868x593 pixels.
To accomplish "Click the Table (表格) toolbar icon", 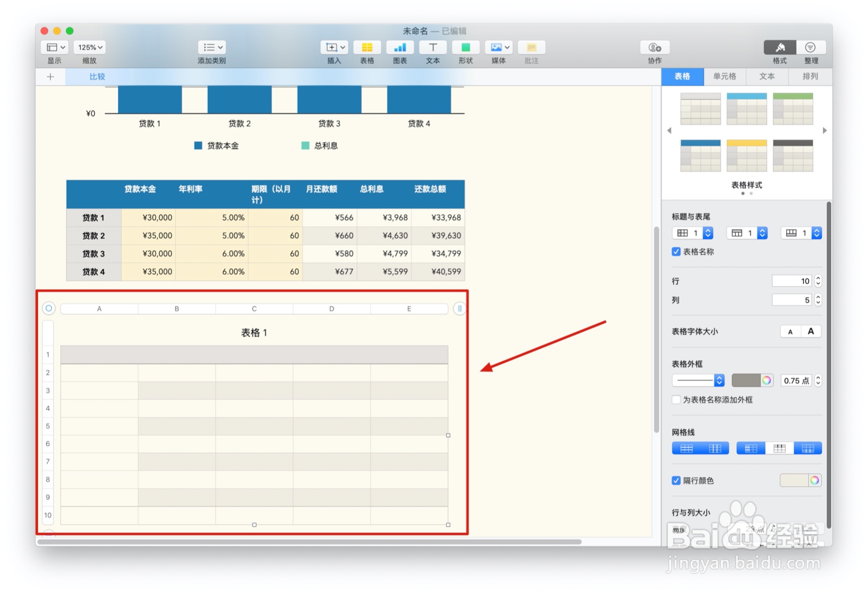I will tap(367, 47).
